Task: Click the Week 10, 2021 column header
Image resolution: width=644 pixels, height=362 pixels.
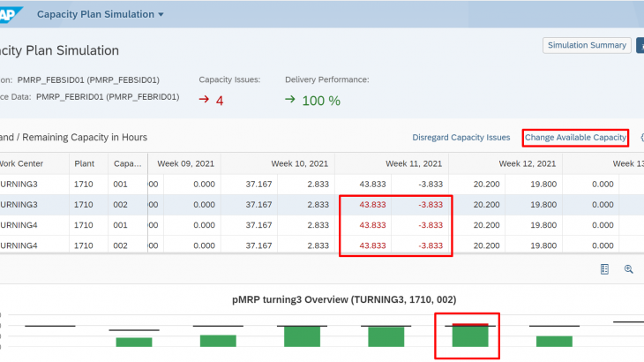Action: (300, 163)
